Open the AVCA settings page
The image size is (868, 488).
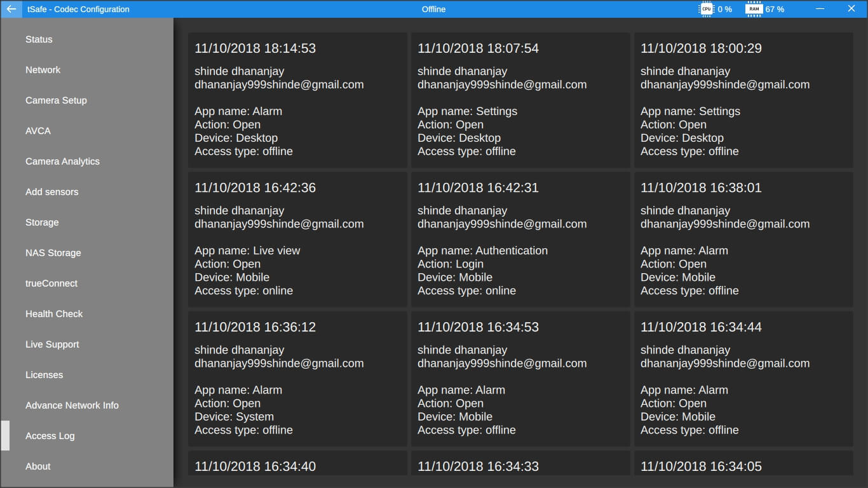38,131
